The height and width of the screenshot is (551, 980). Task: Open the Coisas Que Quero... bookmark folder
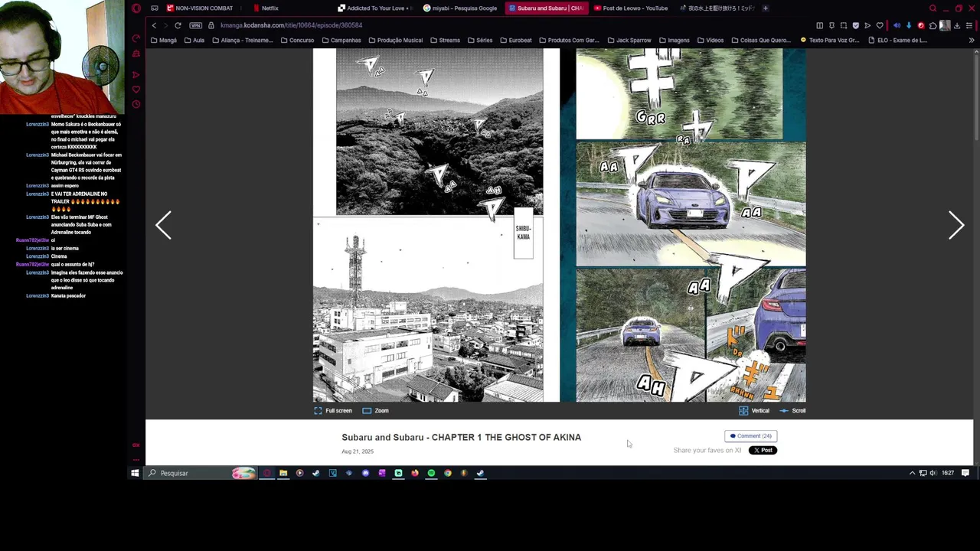761,40
